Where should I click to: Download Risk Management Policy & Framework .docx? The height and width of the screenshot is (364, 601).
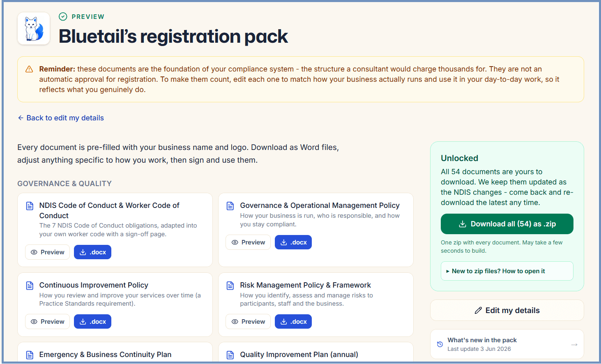tap(293, 322)
